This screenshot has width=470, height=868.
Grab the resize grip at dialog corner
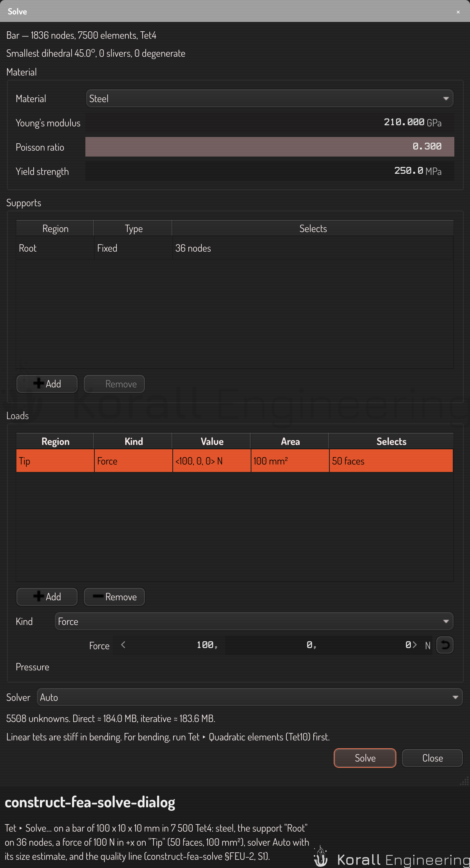[x=464, y=782]
